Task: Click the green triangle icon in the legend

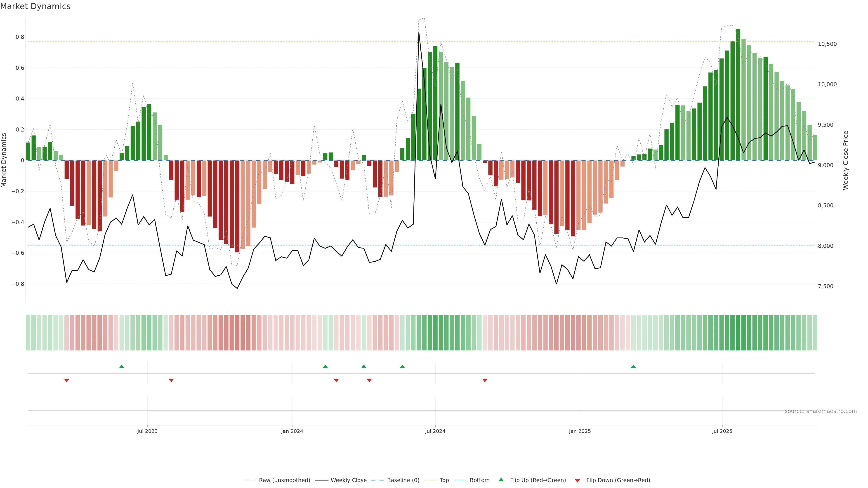Action: click(x=501, y=480)
